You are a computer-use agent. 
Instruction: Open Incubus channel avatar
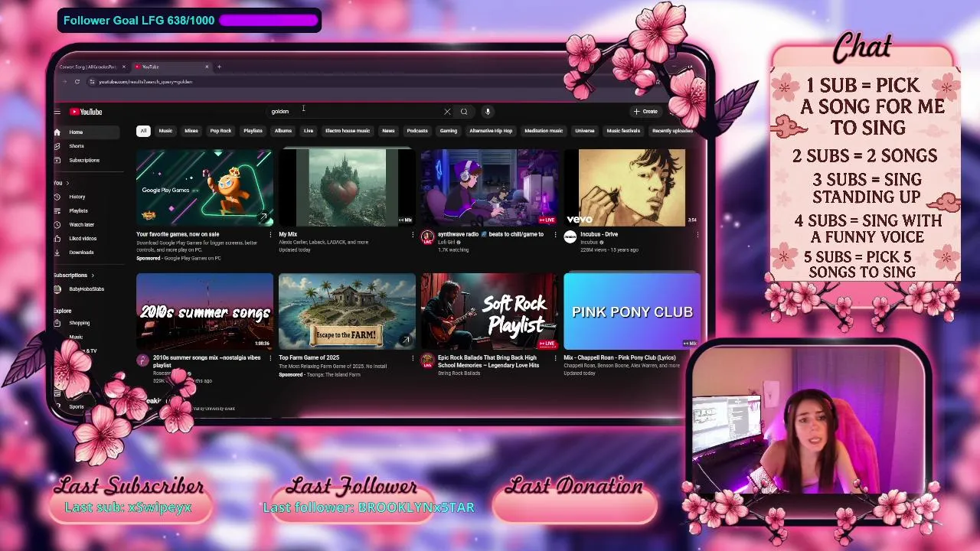click(x=570, y=237)
